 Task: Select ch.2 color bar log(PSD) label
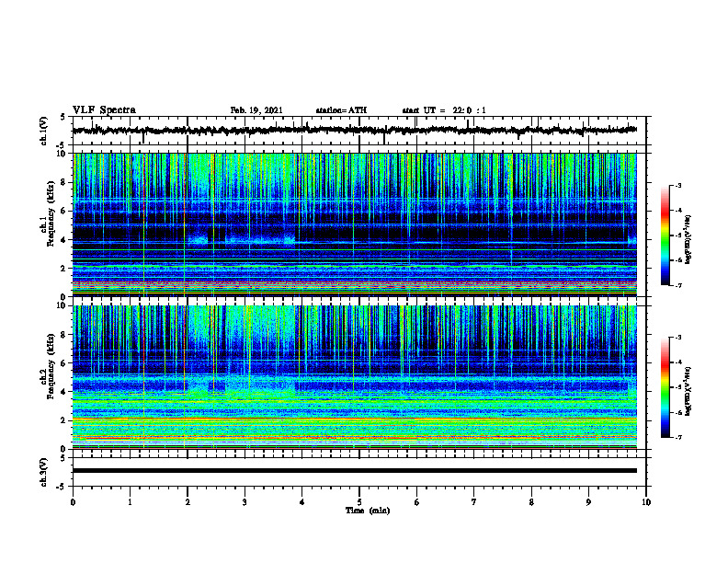point(688,392)
